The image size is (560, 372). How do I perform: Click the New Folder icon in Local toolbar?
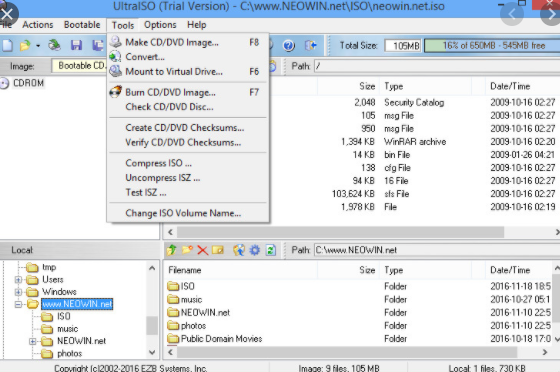tap(187, 250)
